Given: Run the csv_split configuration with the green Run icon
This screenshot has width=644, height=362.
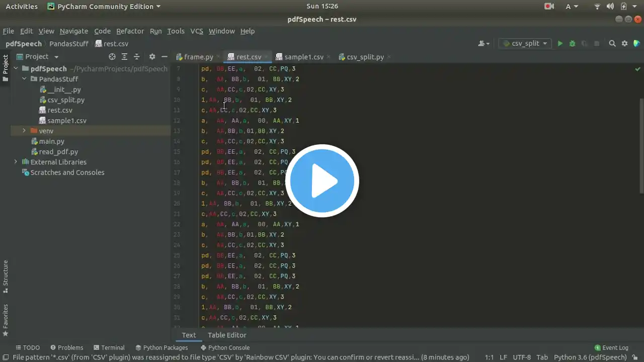Looking at the screenshot, I should [x=560, y=44].
